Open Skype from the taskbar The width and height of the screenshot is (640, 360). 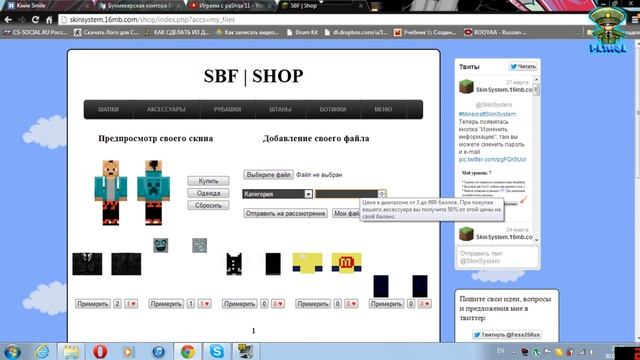click(x=217, y=351)
